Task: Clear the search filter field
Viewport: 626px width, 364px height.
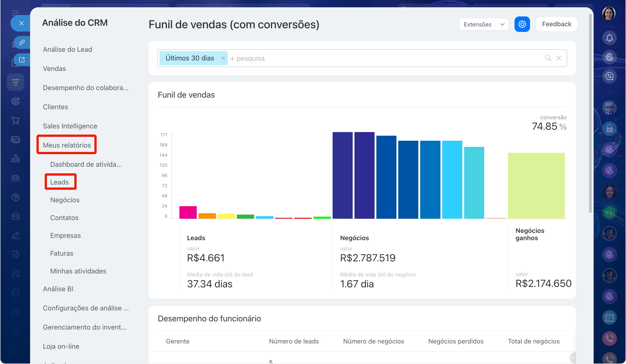Action: click(x=559, y=58)
